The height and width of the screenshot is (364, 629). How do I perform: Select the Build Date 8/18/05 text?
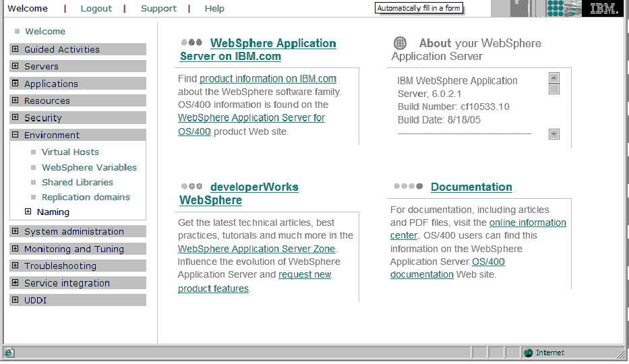click(439, 120)
